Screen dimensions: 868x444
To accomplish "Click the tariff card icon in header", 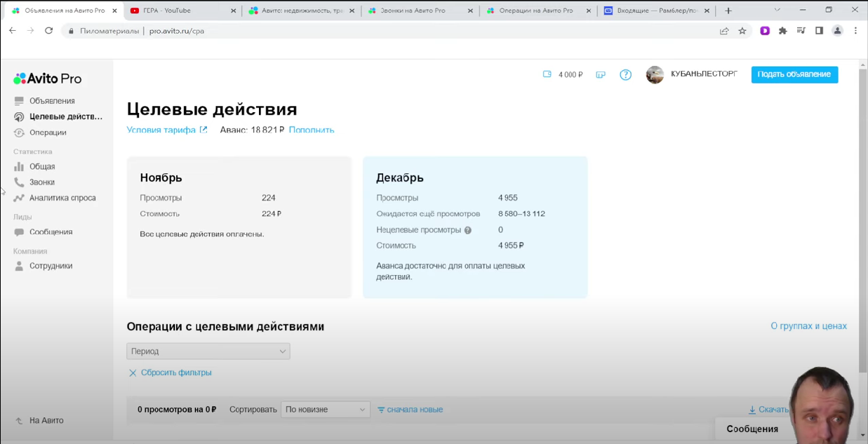I will 601,75.
